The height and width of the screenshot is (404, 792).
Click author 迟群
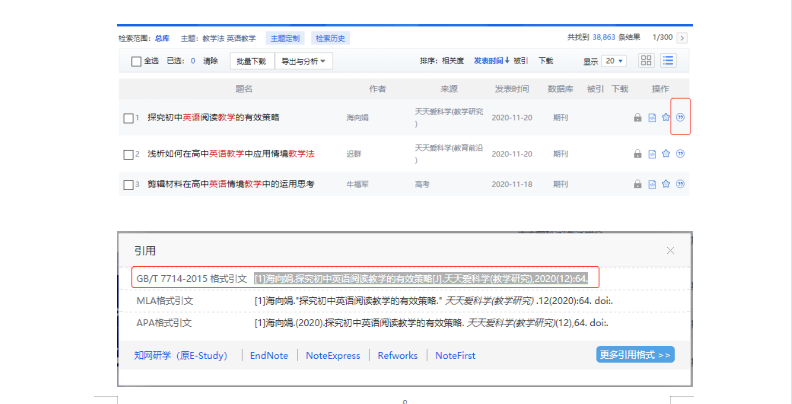tap(354, 154)
